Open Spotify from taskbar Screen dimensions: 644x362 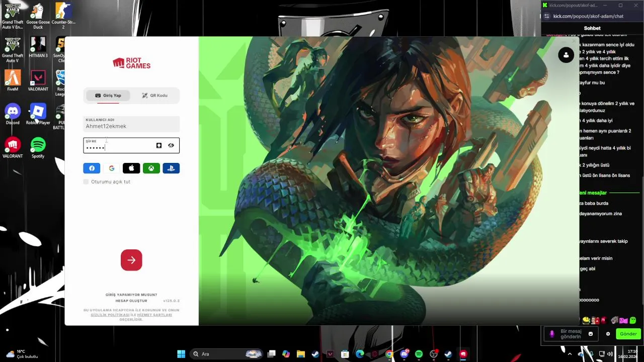[x=419, y=354]
